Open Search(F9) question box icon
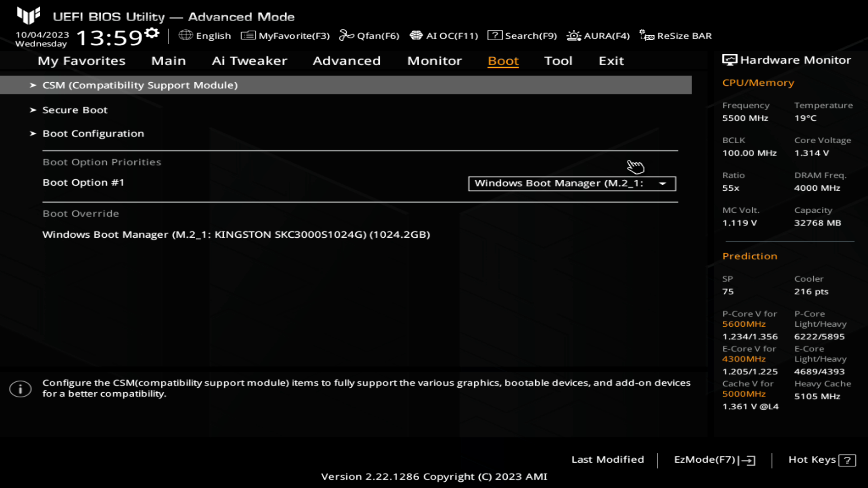 pos(495,35)
